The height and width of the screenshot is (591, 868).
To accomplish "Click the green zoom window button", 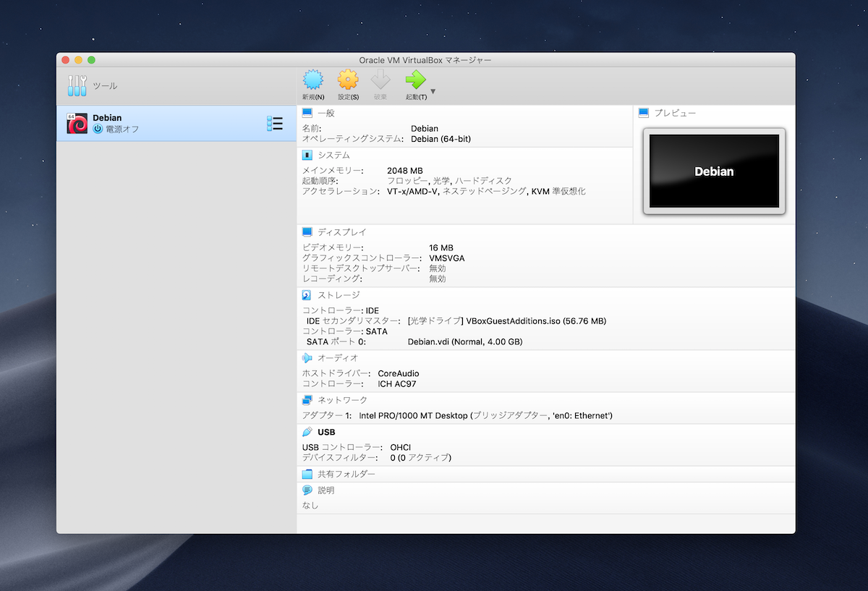I will (x=91, y=60).
